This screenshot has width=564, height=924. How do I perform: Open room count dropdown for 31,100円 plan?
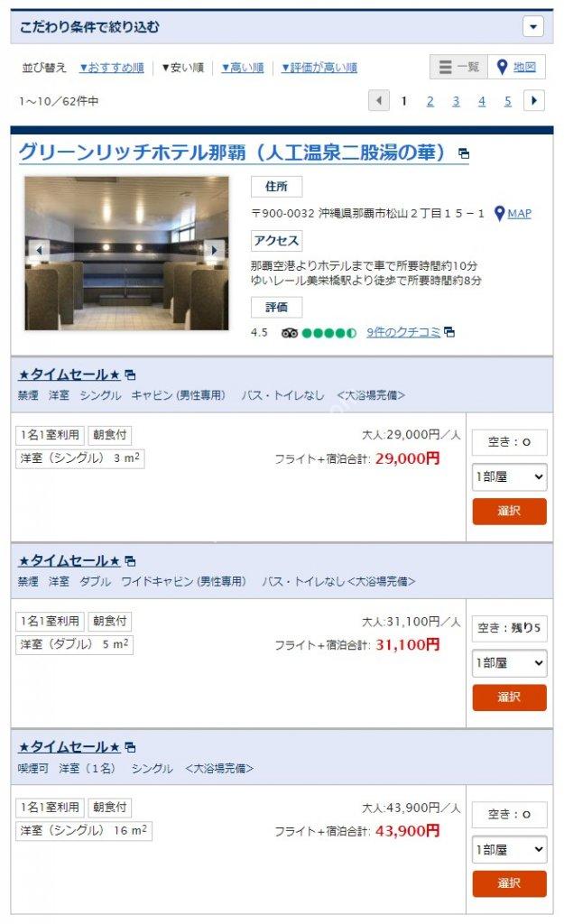pos(509,663)
